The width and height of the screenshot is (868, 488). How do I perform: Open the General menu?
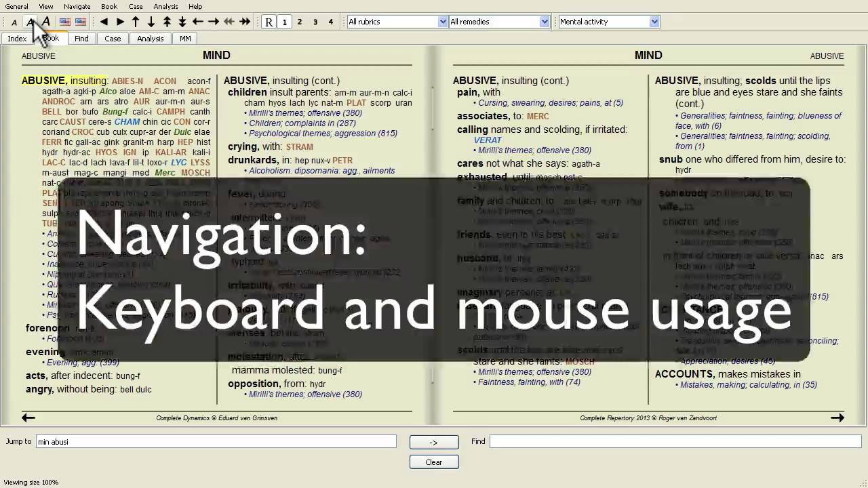[x=17, y=6]
